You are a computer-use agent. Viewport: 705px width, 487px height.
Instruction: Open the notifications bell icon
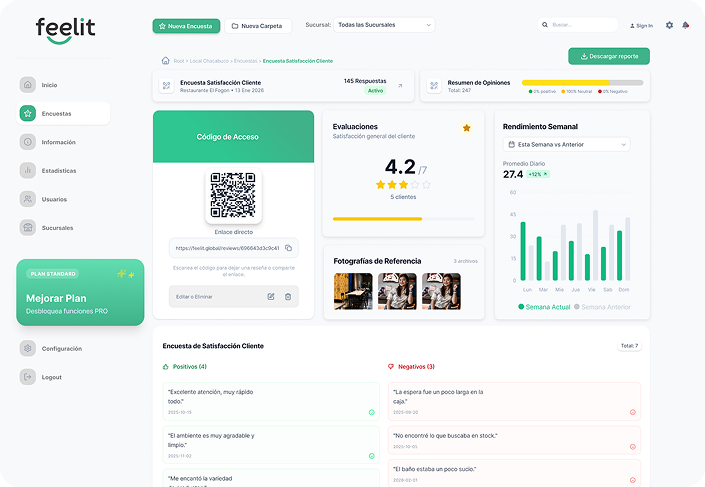click(x=686, y=25)
